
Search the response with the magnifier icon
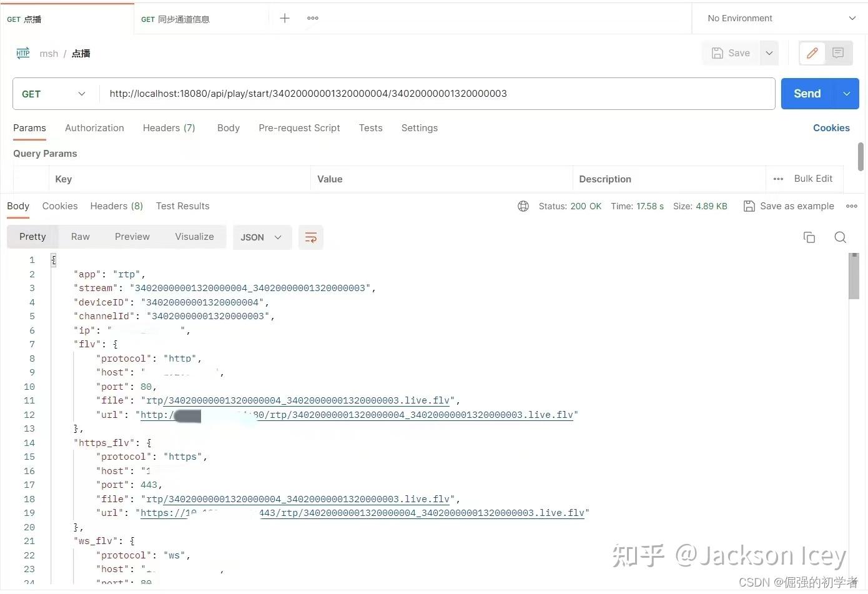840,237
